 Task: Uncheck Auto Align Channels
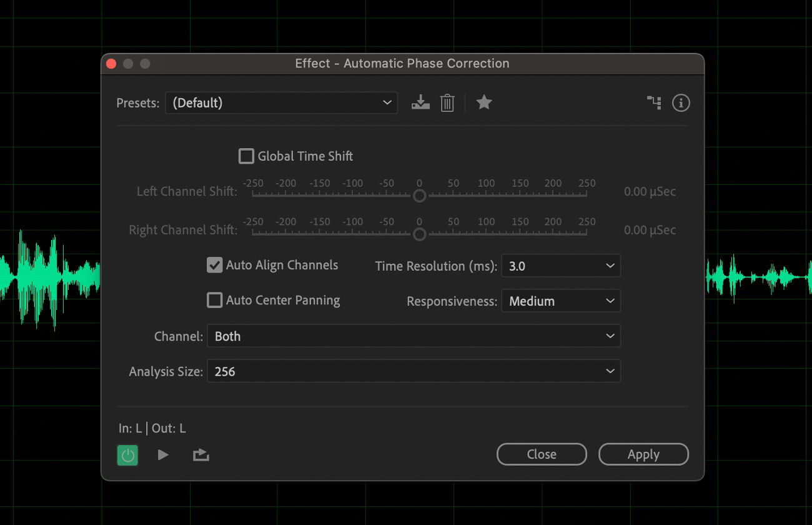click(214, 265)
